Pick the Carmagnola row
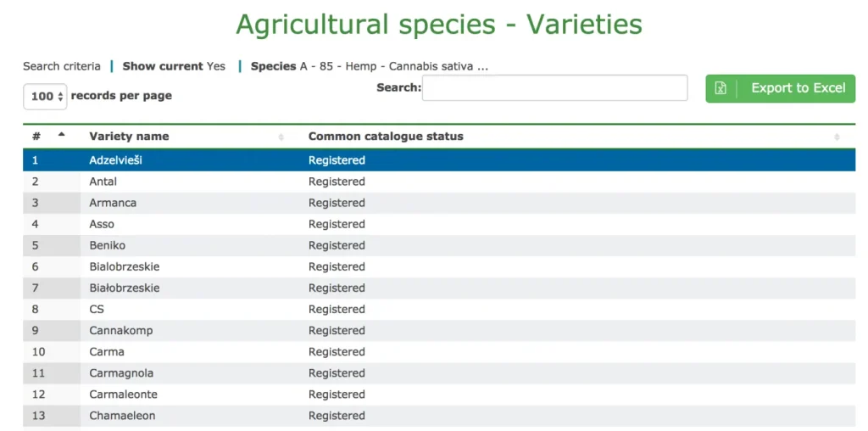Screen dimensions: 868x431 121,372
